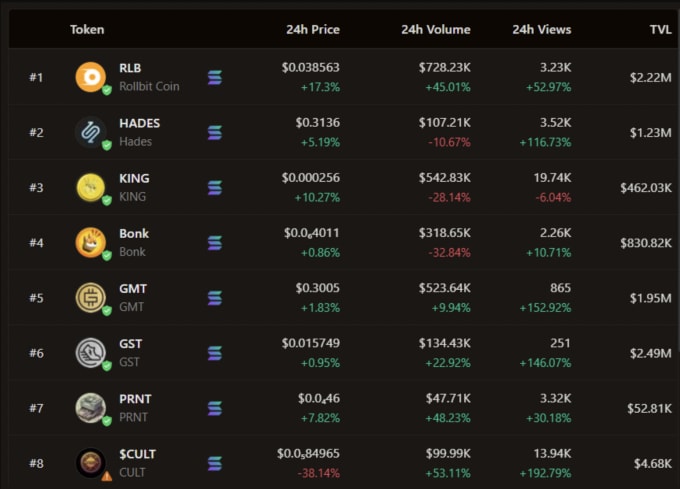Click the green verified shield on KING
This screenshot has width=680, height=489.
click(x=107, y=200)
